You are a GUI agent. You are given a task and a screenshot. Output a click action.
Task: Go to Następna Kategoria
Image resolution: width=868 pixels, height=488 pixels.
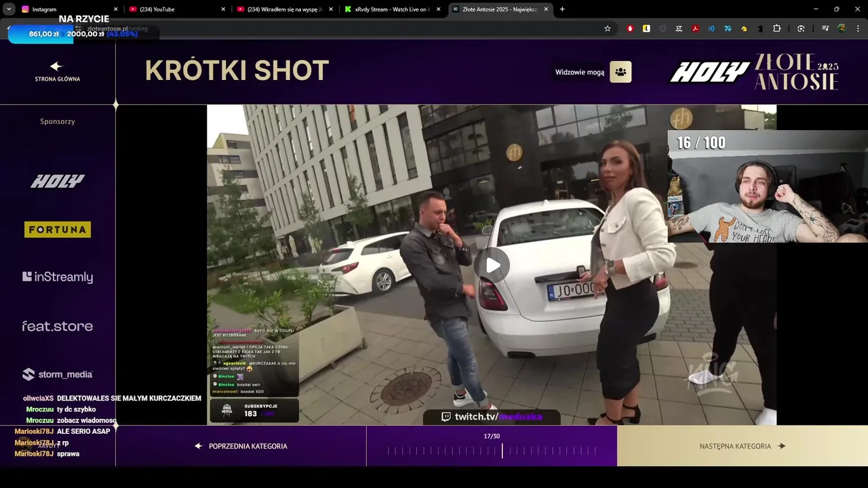[x=743, y=446]
